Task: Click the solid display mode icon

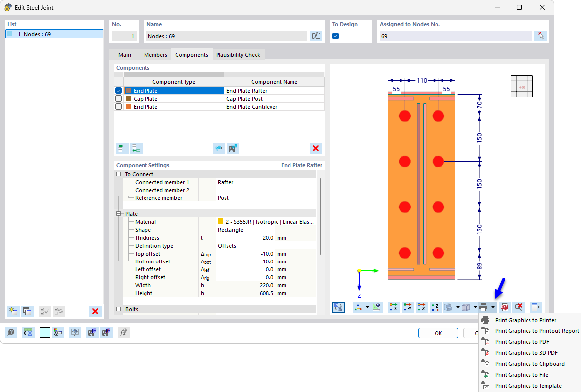Action: [449, 307]
